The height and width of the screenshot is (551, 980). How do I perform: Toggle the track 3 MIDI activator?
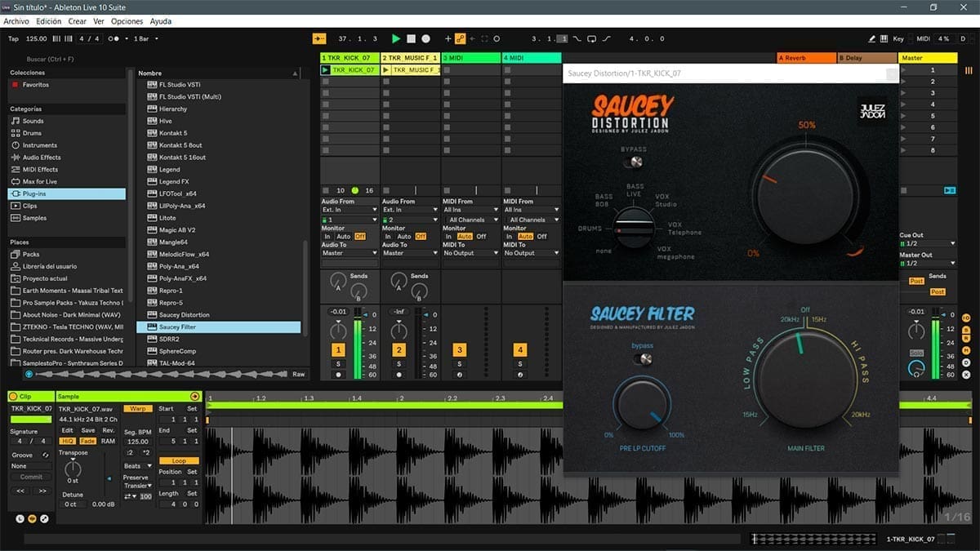(459, 349)
